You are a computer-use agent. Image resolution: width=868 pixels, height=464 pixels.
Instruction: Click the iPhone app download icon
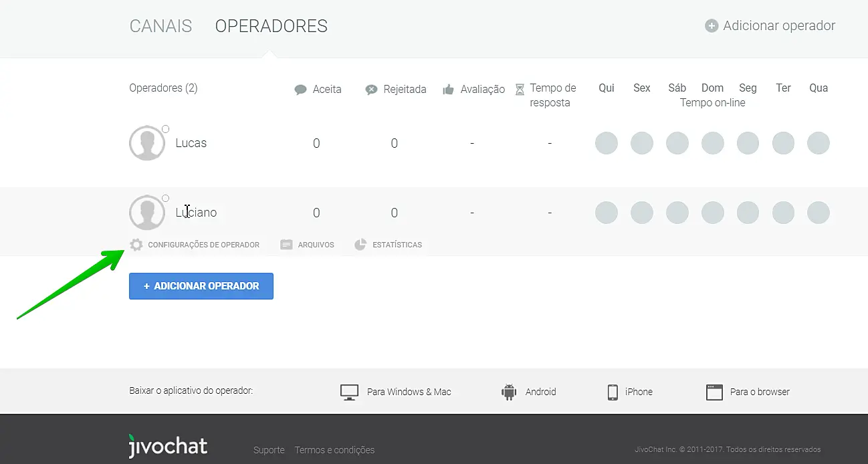pos(612,392)
